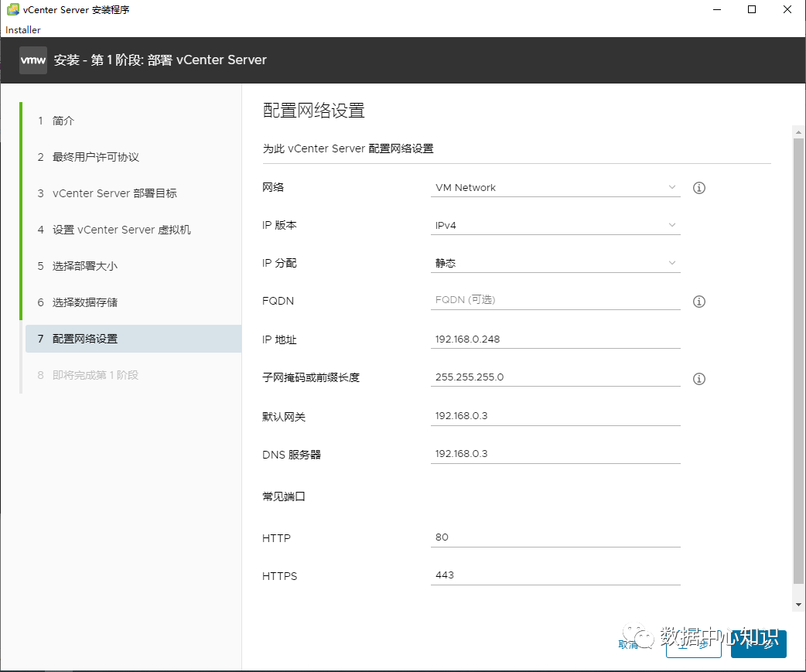The height and width of the screenshot is (672, 806).
Task: Click the HTTPS port field 443
Action: (x=555, y=575)
